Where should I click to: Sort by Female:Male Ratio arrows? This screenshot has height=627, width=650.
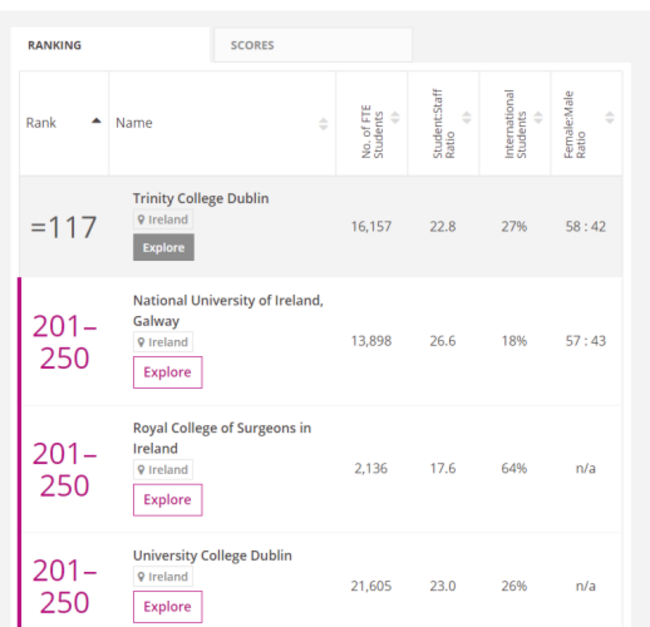point(610,117)
